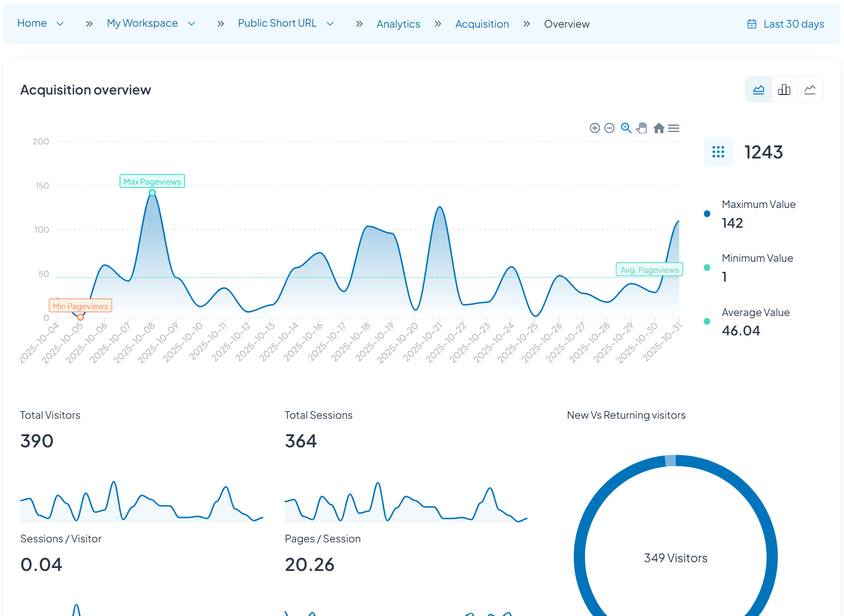The height and width of the screenshot is (616, 844).
Task: Click the Min Pageviews chart annotation
Action: (x=80, y=306)
